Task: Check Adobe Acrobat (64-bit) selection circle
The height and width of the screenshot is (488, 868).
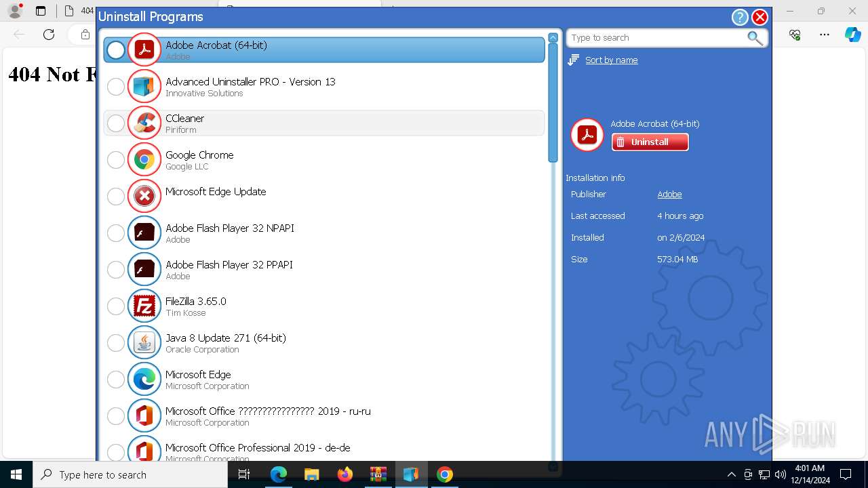Action: pos(116,49)
